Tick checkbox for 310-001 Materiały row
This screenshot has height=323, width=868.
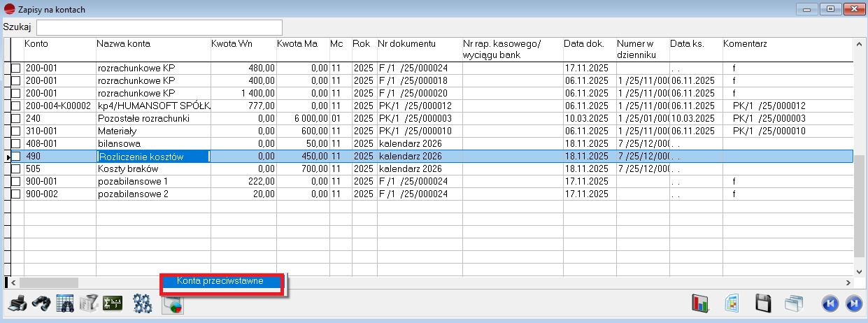pyautogui.click(x=16, y=131)
